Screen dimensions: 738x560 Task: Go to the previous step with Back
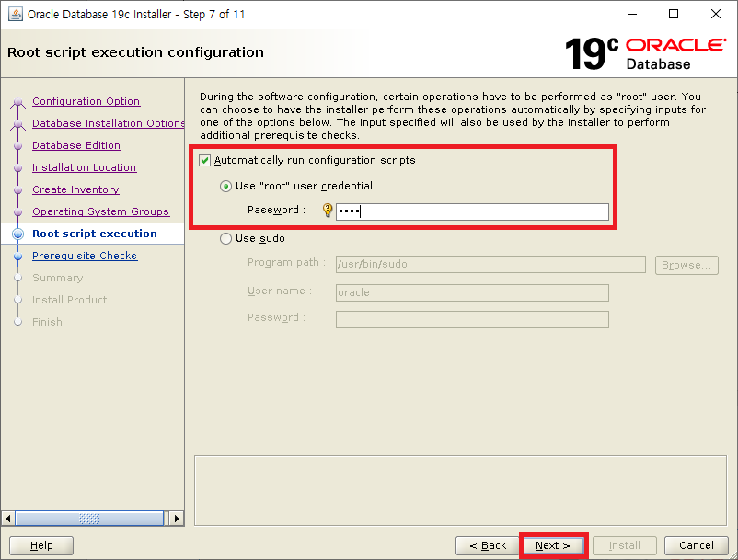pyautogui.click(x=488, y=545)
